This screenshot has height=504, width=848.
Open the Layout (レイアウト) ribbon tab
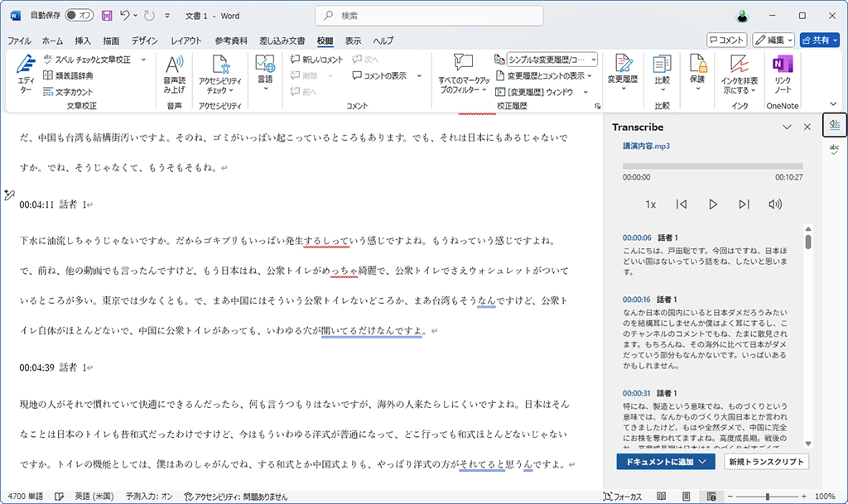tap(185, 41)
